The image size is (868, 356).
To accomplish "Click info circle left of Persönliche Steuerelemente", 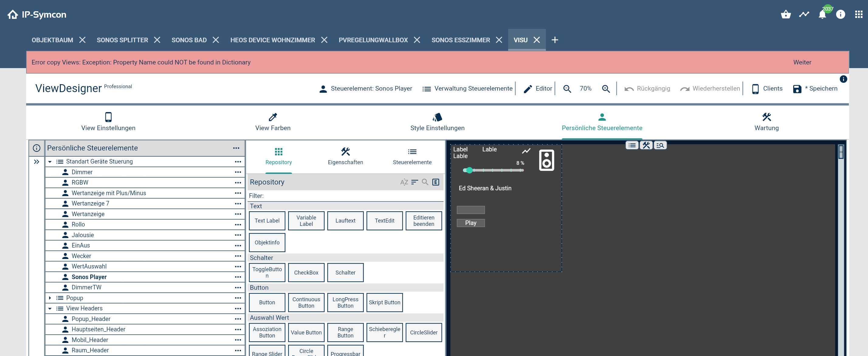I will point(36,148).
